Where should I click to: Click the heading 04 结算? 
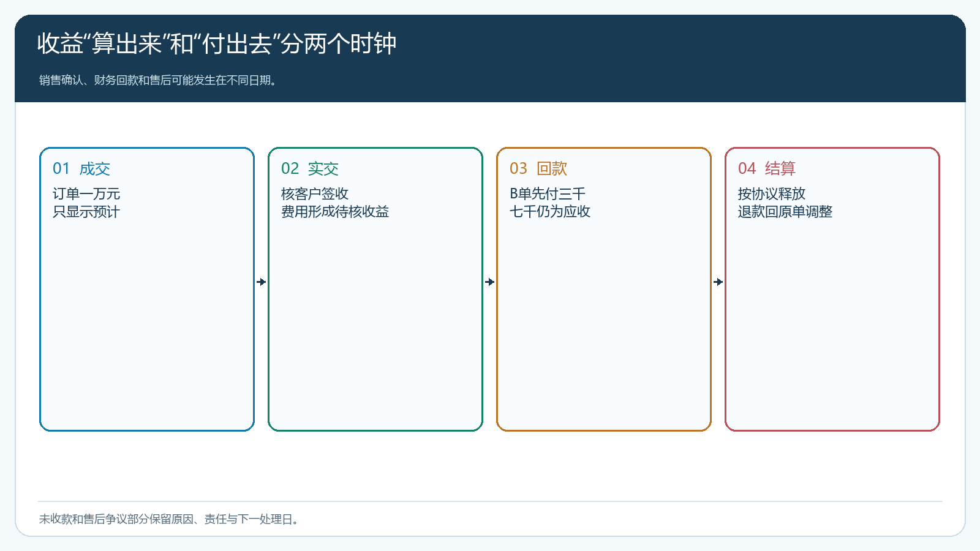click(x=767, y=168)
